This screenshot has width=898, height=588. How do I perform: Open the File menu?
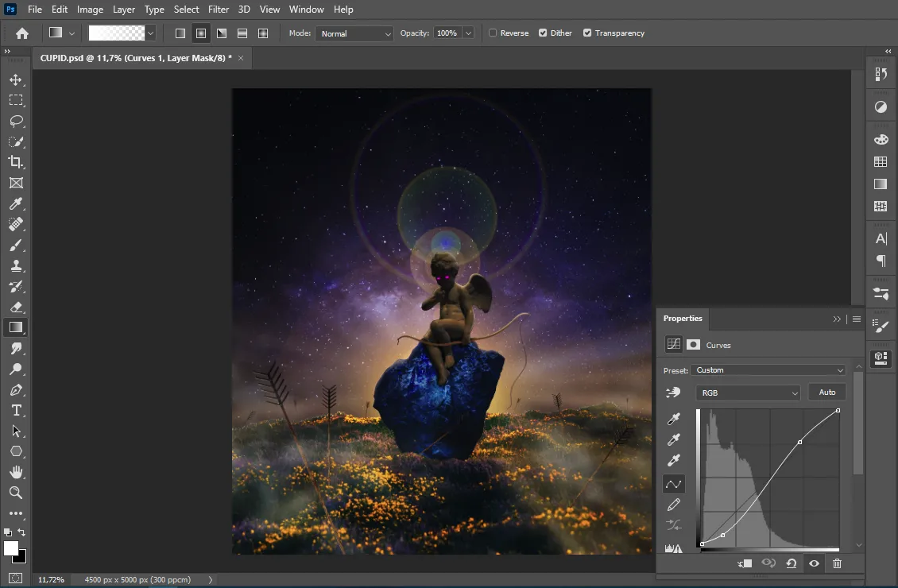(x=35, y=10)
